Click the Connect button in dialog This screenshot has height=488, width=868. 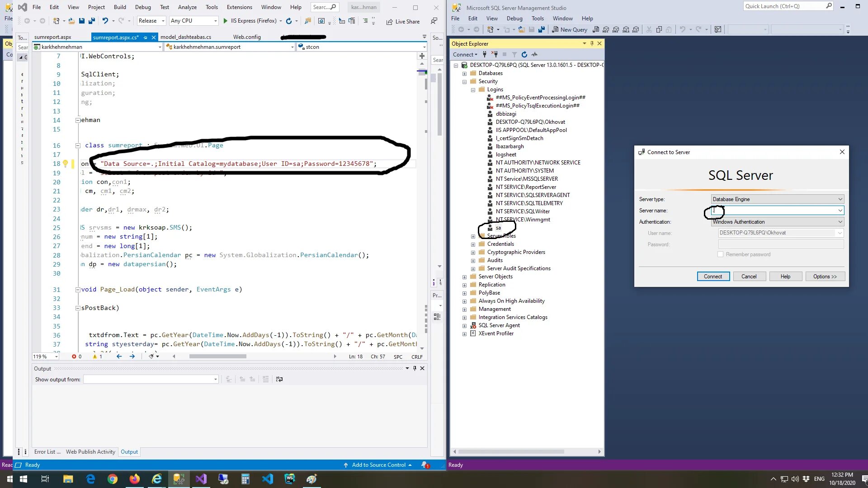coord(713,277)
